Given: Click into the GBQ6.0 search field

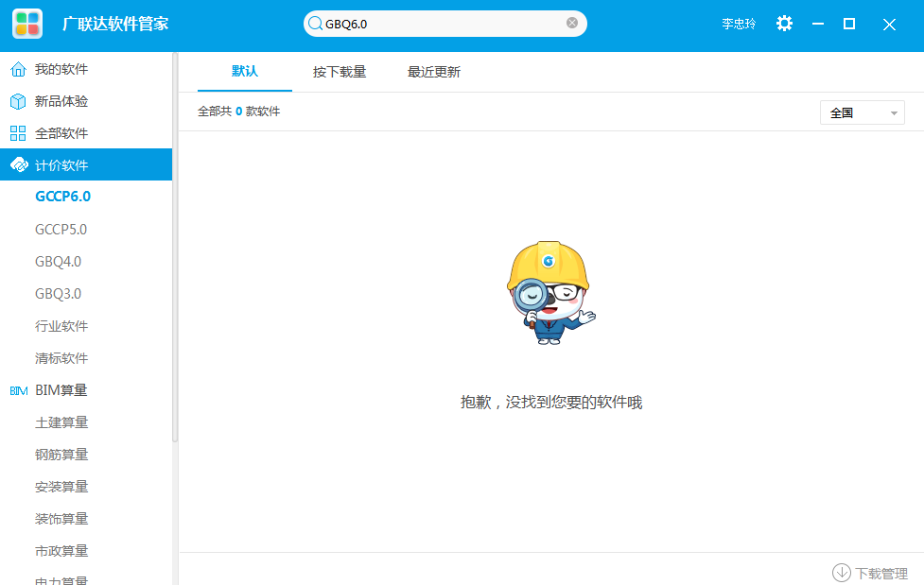Looking at the screenshot, I should (445, 24).
